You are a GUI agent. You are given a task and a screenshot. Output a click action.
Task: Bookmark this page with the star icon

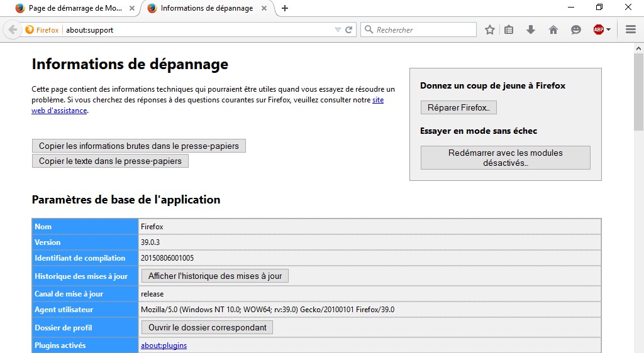[x=490, y=30]
